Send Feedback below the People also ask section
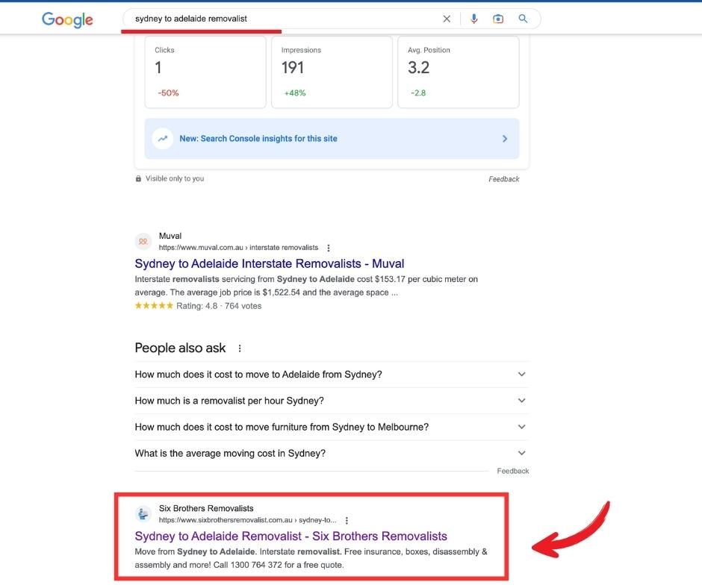The image size is (702, 588). click(512, 471)
